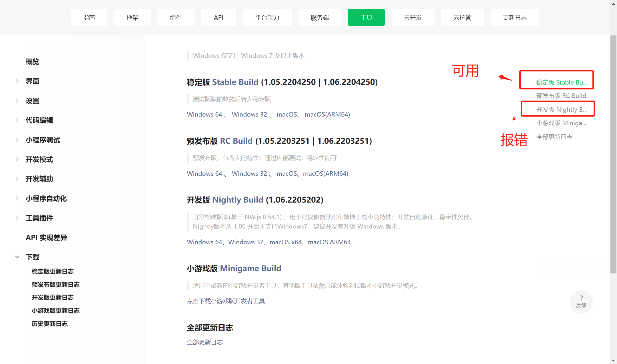Download Stable Build Windows 64 link
The height and width of the screenshot is (364, 617).
pos(204,115)
